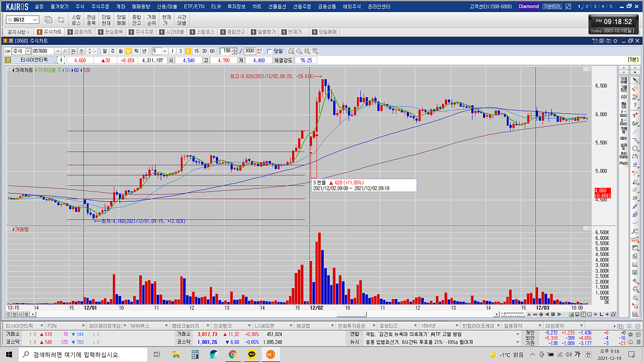Select the 인포뱅크 ticker tab
Viewport: 644px width, 362px height.
(x=230, y=325)
